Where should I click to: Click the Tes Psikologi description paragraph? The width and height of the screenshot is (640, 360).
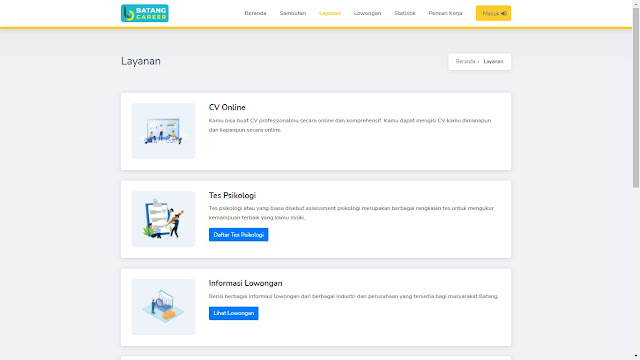(x=351, y=213)
